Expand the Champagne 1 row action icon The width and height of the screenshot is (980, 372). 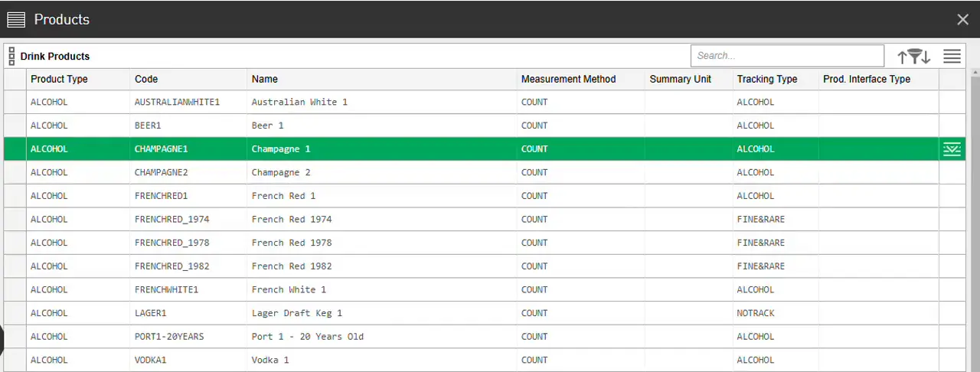(x=952, y=149)
